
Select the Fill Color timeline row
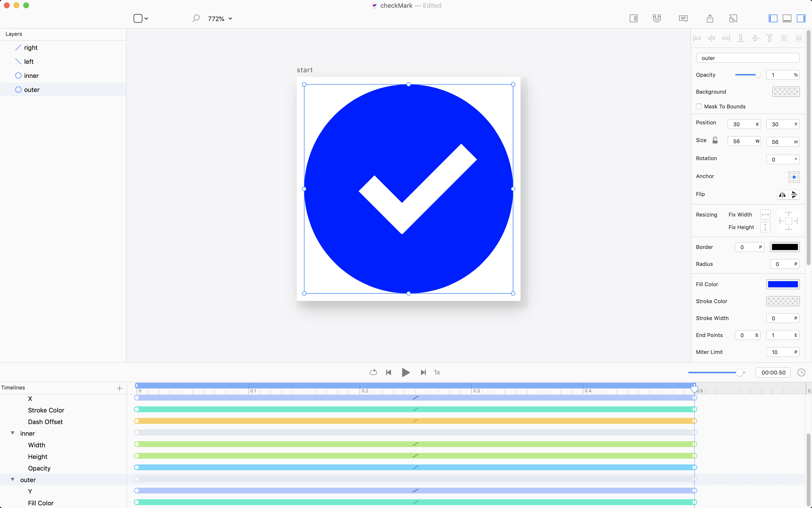pos(63,503)
